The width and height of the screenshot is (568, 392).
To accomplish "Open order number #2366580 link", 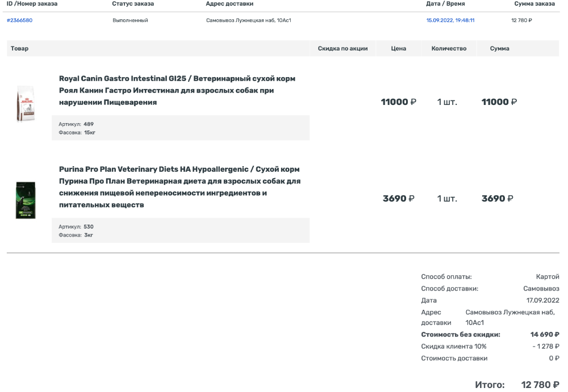I will [19, 20].
